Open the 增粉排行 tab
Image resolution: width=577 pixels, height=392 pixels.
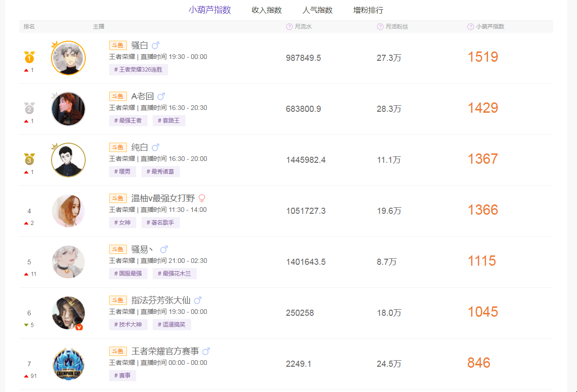pos(368,10)
